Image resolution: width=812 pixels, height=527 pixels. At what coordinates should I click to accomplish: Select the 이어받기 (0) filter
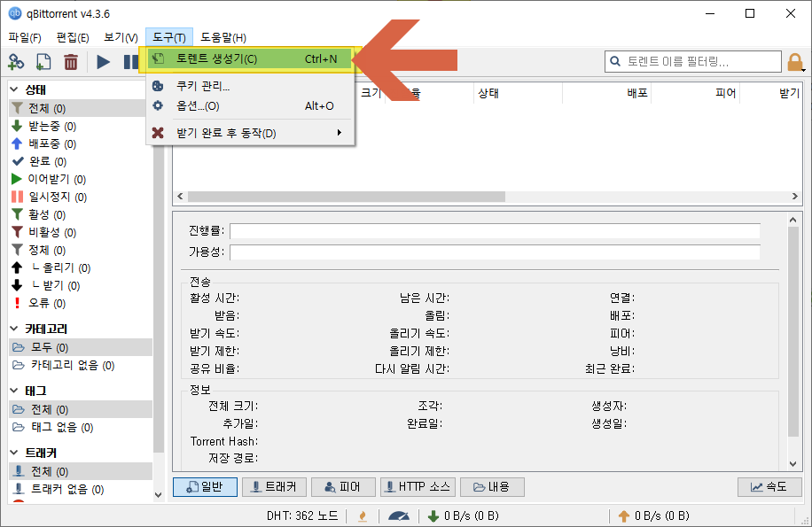click(x=81, y=179)
